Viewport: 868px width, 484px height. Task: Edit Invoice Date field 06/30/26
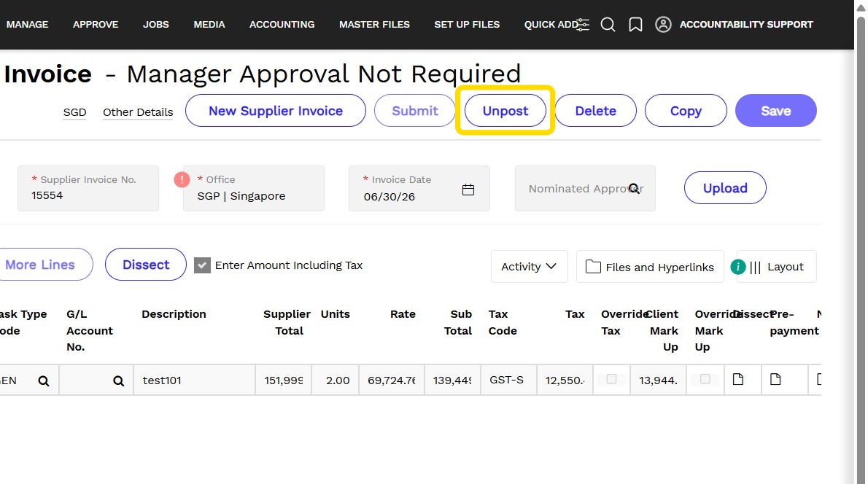click(x=419, y=188)
